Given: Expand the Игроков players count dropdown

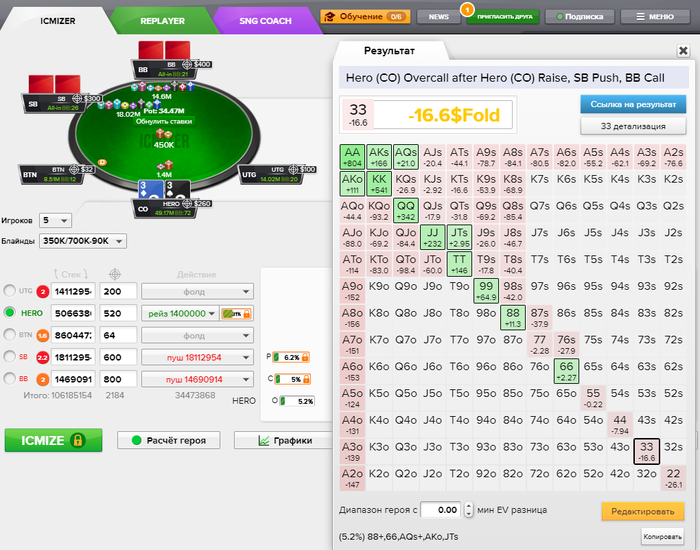Looking at the screenshot, I should [x=55, y=220].
